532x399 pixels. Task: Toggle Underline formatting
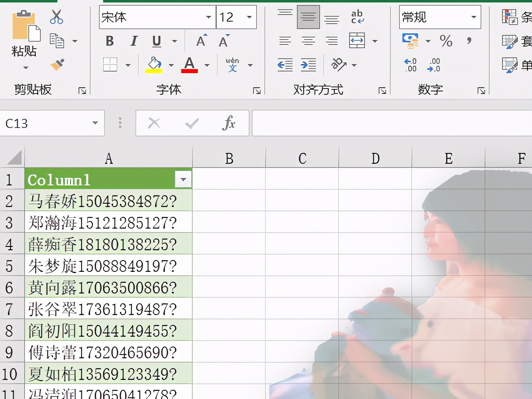156,41
